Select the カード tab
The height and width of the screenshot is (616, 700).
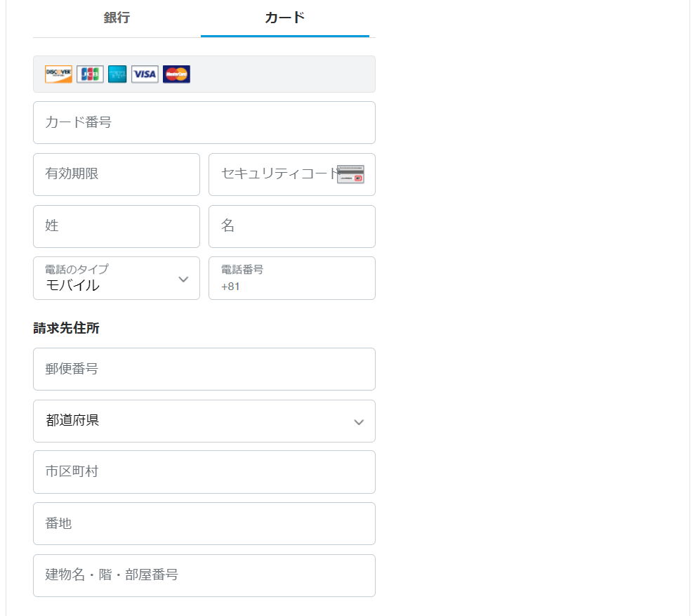pyautogui.click(x=284, y=18)
